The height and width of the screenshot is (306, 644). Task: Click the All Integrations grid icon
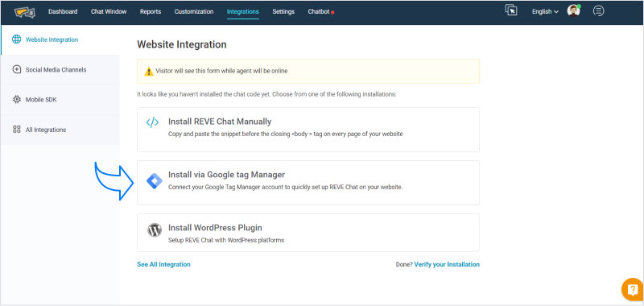(x=16, y=130)
